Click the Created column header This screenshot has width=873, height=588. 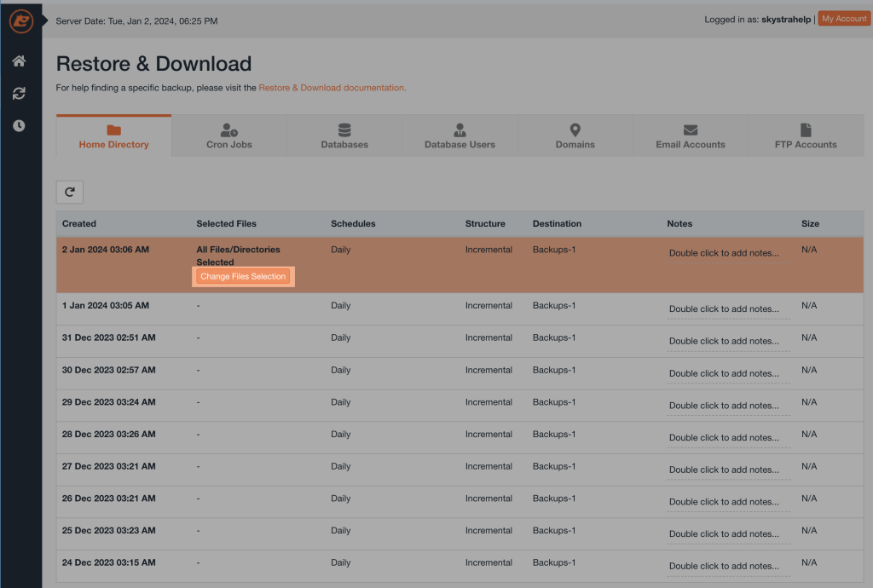(x=79, y=224)
